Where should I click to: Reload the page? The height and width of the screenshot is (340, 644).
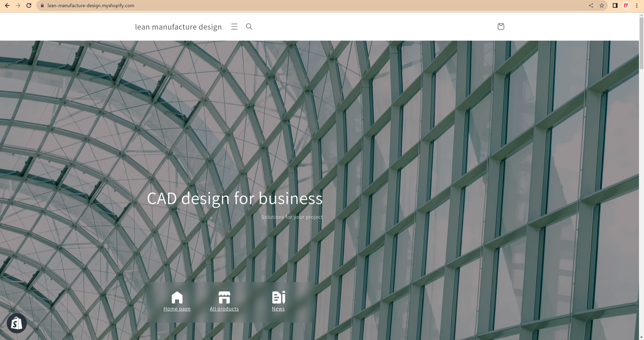pos(28,5)
